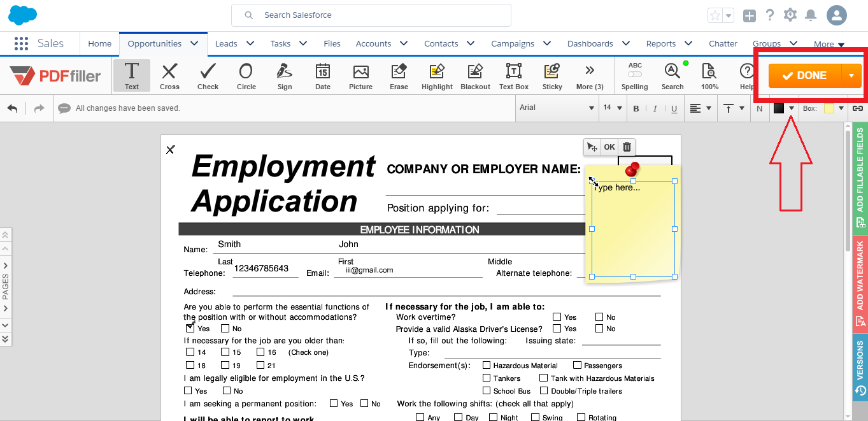Image resolution: width=868 pixels, height=421 pixels.
Task: Open the DONE button dropdown arrow
Action: point(851,75)
